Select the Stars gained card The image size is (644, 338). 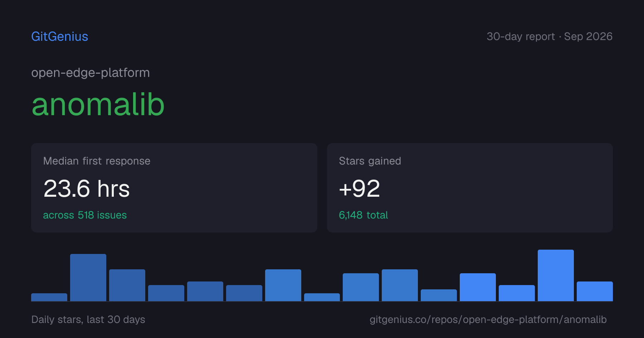(x=470, y=188)
